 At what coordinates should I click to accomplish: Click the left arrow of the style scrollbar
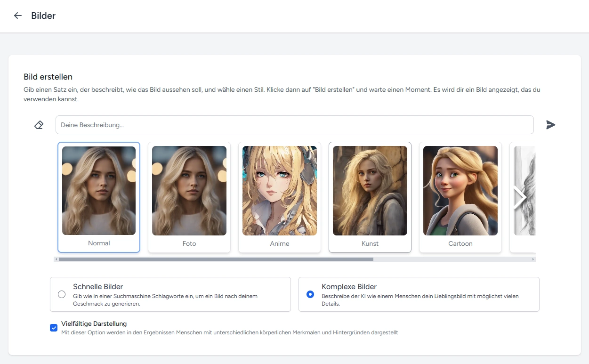56,259
